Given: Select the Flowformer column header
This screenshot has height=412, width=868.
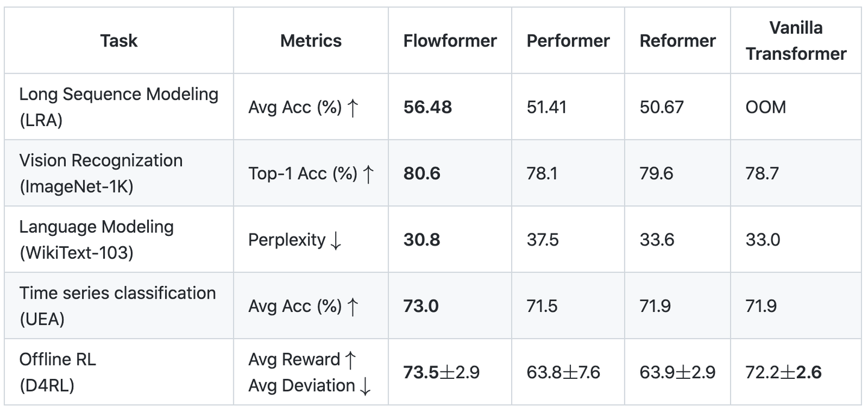Looking at the screenshot, I should pos(450,40).
